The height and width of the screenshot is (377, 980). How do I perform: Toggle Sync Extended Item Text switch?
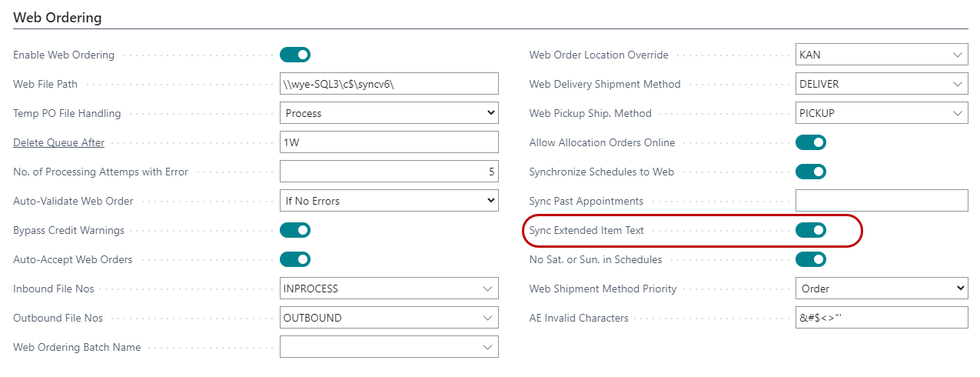[811, 230]
